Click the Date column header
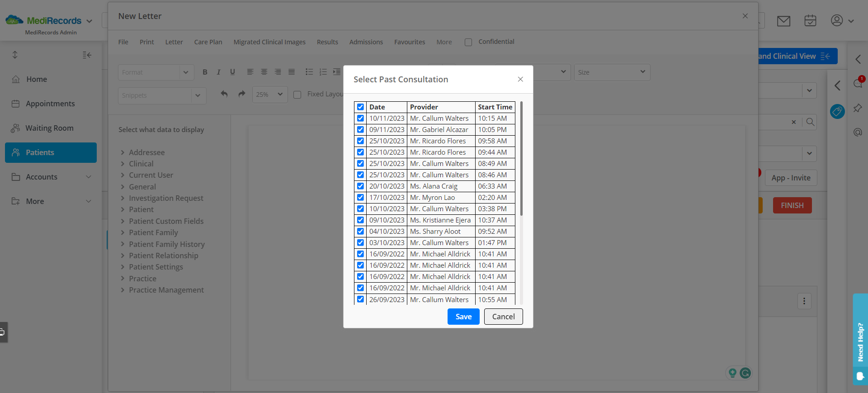 (x=387, y=107)
